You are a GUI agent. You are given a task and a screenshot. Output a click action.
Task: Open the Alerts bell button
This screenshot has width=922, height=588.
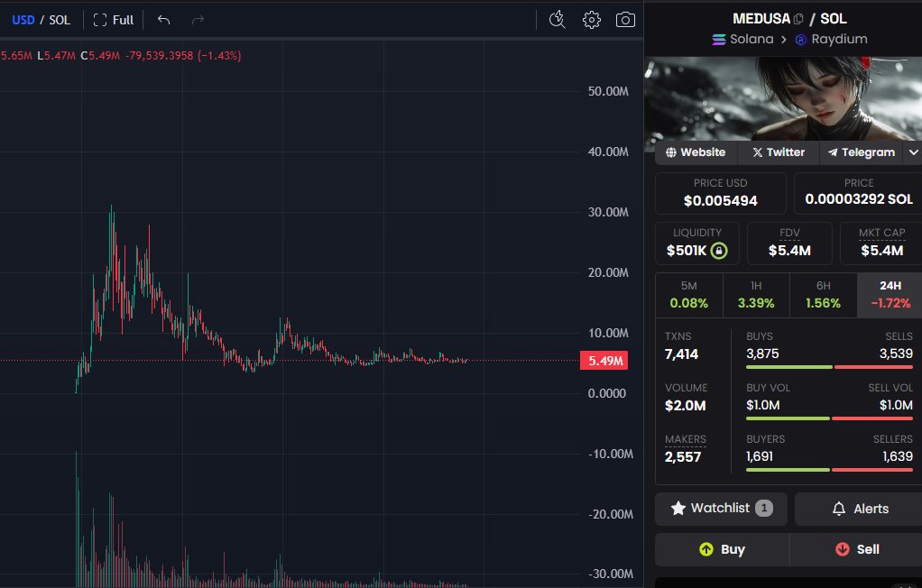click(860, 509)
